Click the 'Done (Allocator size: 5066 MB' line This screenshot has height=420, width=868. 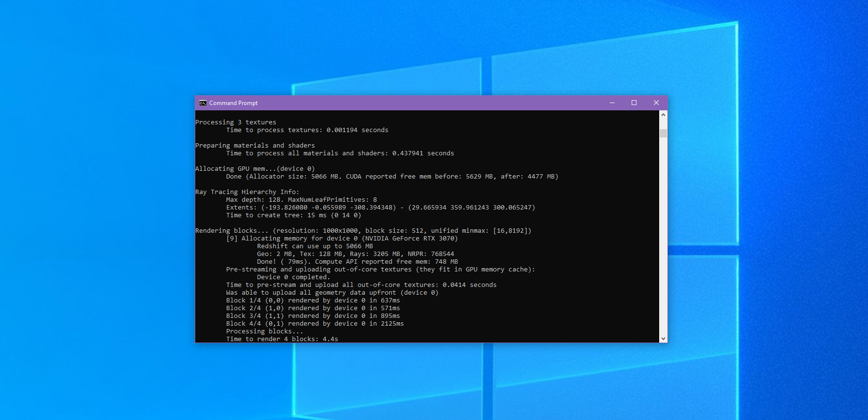(392, 177)
